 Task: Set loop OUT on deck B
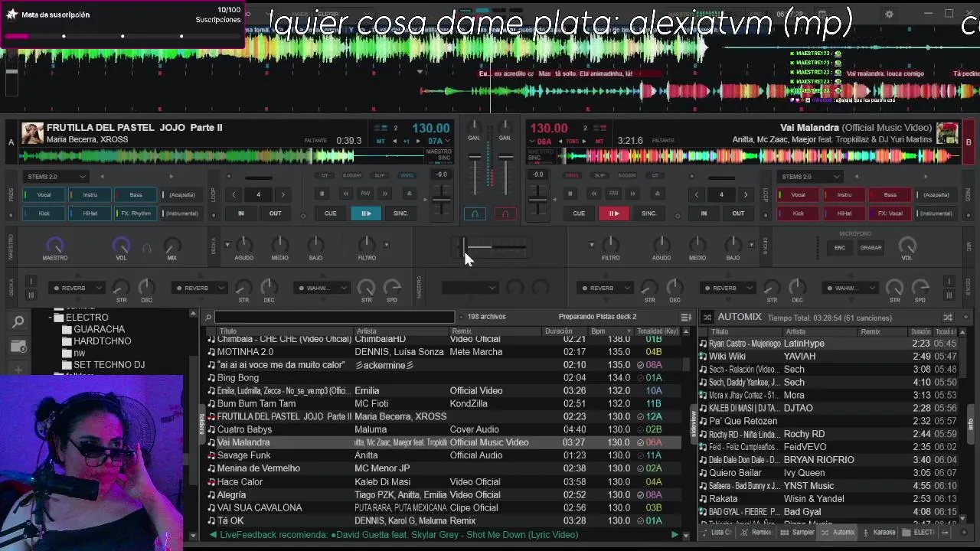738,214
